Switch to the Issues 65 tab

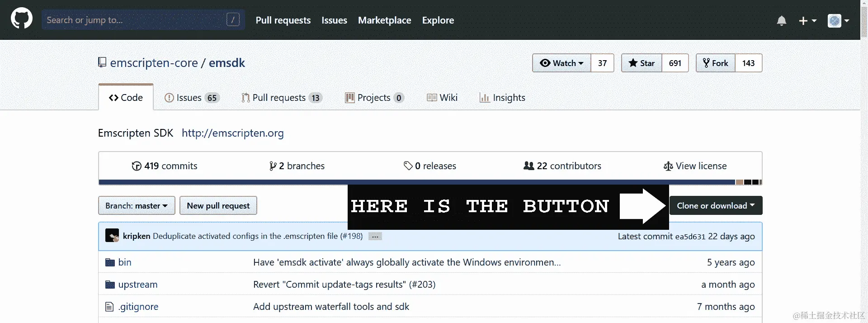tap(192, 98)
